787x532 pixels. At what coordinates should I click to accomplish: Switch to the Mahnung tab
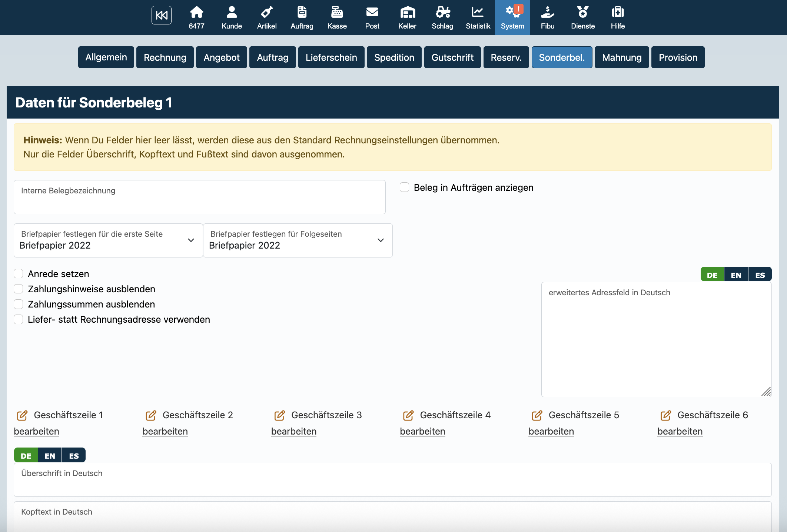621,57
